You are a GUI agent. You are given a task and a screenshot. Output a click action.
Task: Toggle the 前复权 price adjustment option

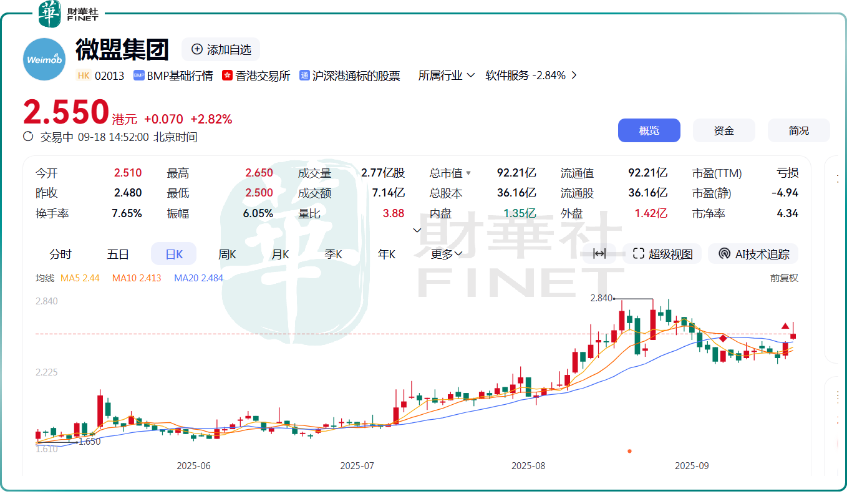tap(784, 278)
